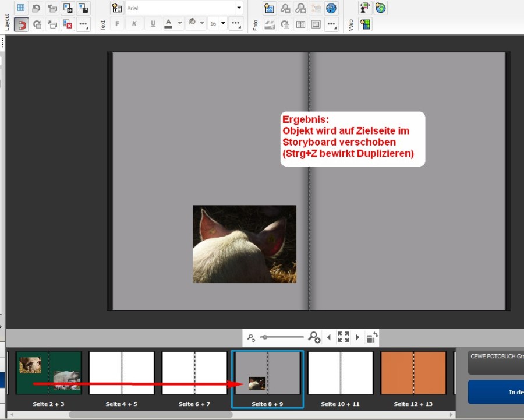Go to next page arrow
524x420 pixels.
(x=357, y=337)
